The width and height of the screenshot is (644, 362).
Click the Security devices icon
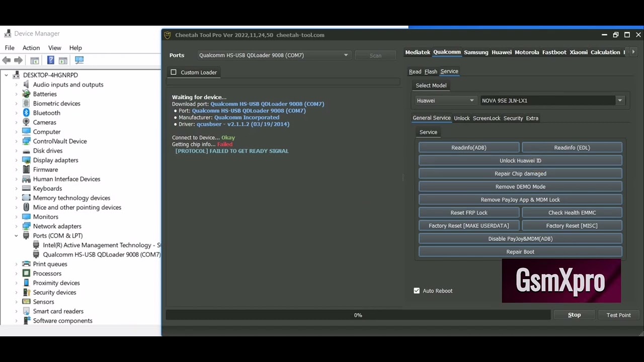26,293
